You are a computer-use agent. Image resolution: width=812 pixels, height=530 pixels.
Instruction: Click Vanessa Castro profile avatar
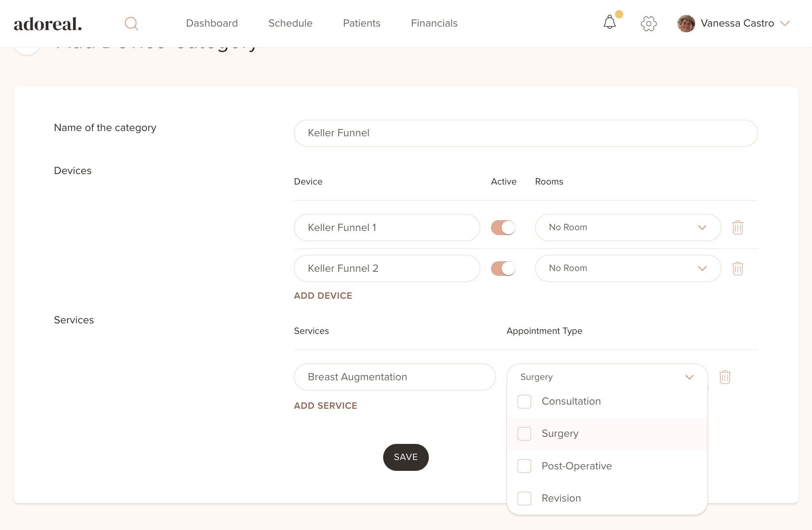(x=686, y=24)
